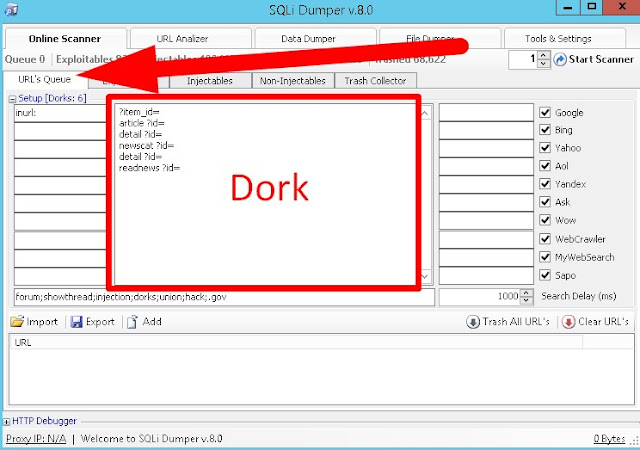This screenshot has width=640, height=450.
Task: Click the SQLi Dumper app icon in title bar
Action: [x=11, y=9]
